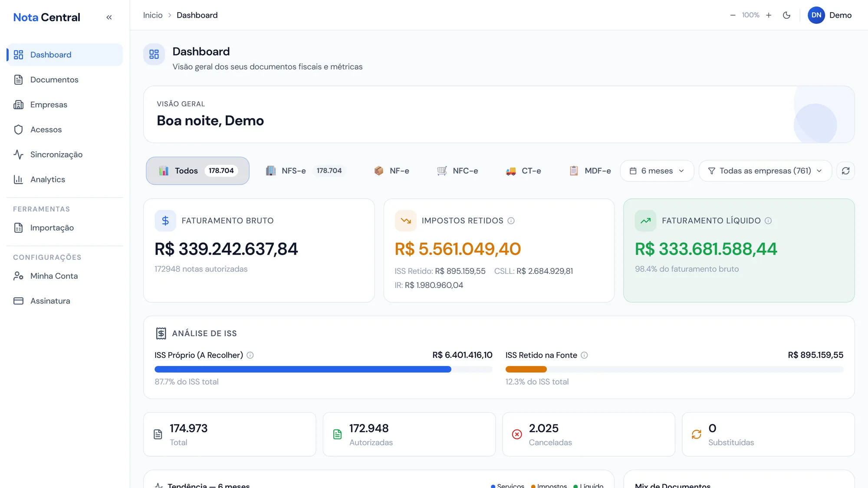Open the Demo user name menu
Screen dimensions: 868x488
pos(840,15)
